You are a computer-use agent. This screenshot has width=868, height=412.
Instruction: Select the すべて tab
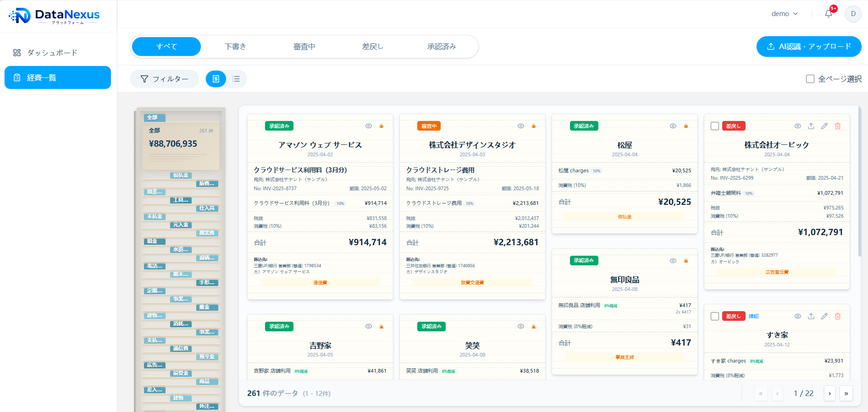tap(166, 46)
